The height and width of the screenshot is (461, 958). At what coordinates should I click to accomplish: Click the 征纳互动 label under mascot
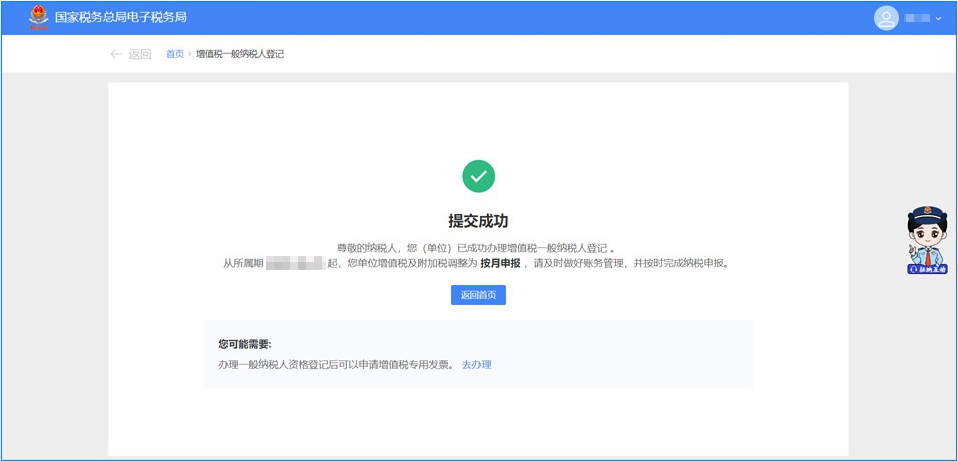pyautogui.click(x=926, y=269)
